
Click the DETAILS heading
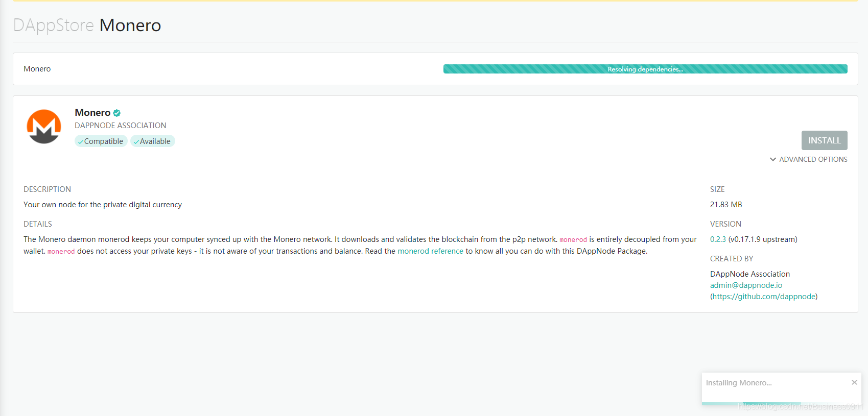coord(38,224)
